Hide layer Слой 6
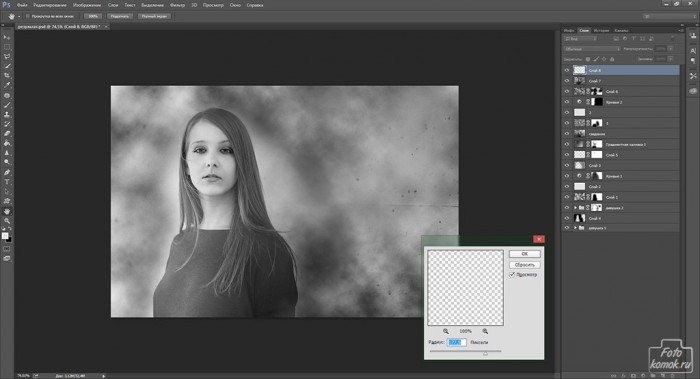The height and width of the screenshot is (379, 700). [x=567, y=91]
